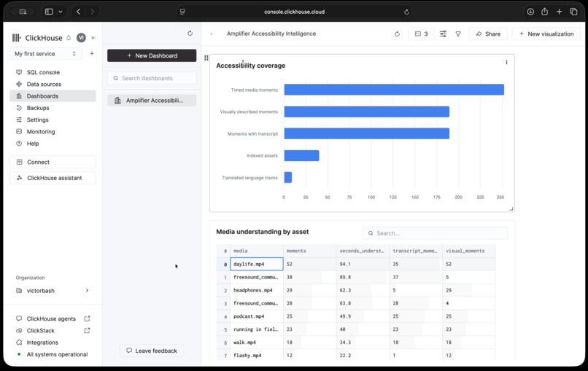Open Data sources in sidebar
The height and width of the screenshot is (371, 588).
(x=44, y=85)
